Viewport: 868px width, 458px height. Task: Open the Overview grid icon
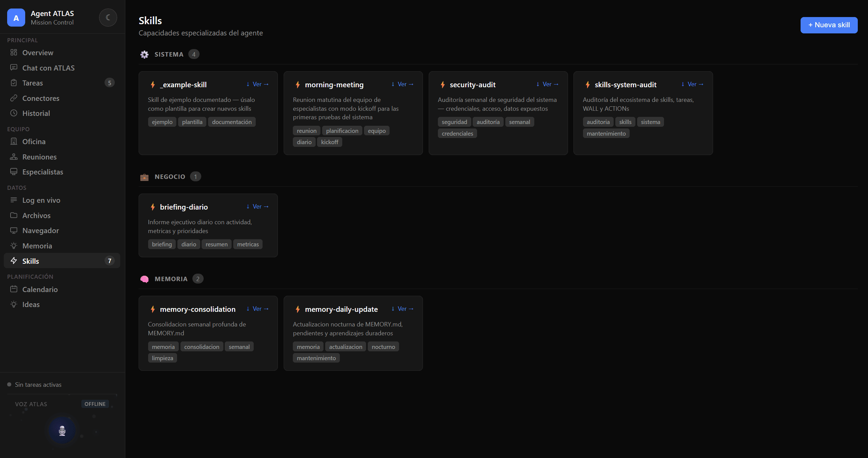[x=14, y=52]
